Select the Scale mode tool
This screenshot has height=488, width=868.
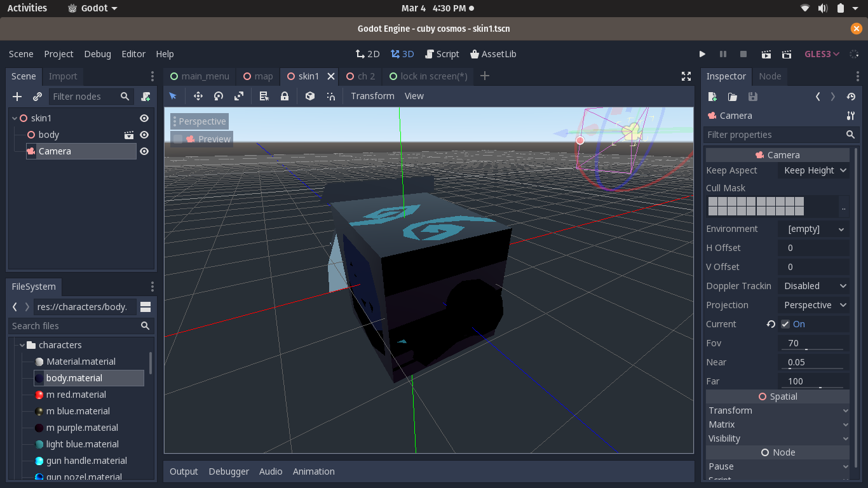239,96
